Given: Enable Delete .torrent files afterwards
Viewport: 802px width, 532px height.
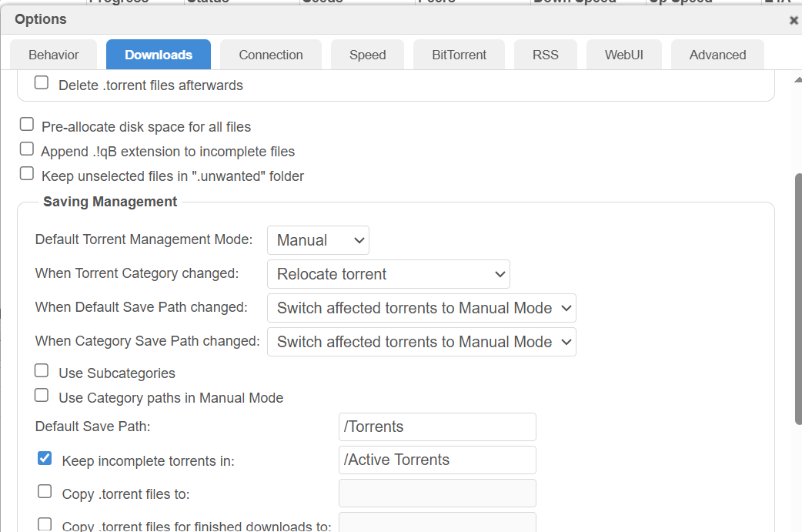Looking at the screenshot, I should click(42, 83).
